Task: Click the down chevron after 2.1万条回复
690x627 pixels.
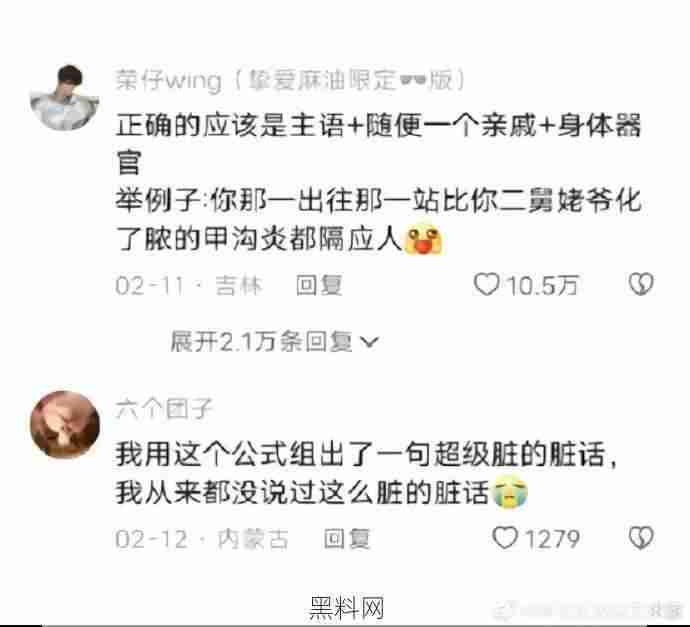Action: 369,342
